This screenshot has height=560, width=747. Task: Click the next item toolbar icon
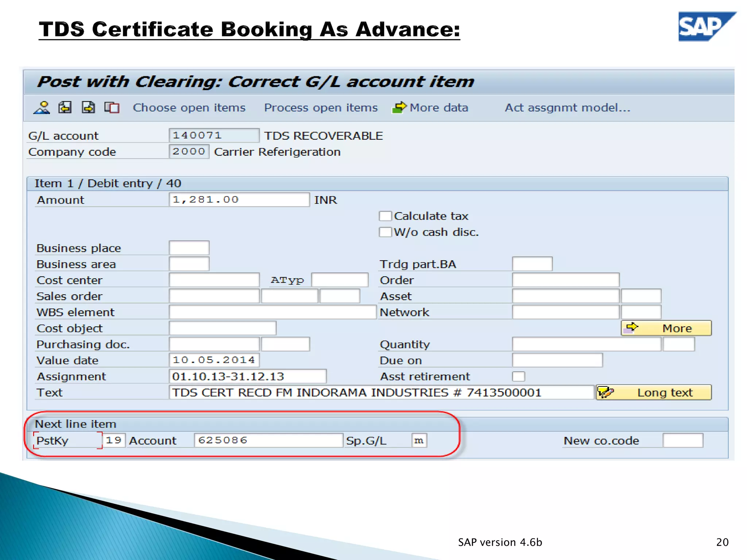click(88, 108)
